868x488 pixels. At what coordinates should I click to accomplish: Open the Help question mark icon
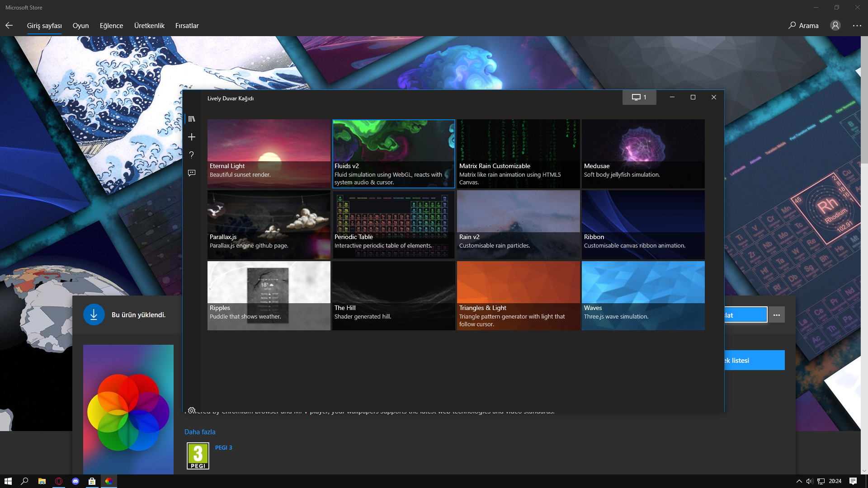(192, 155)
